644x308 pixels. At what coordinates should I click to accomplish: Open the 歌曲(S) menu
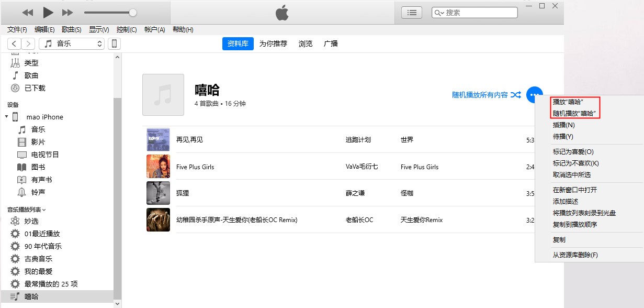point(72,29)
